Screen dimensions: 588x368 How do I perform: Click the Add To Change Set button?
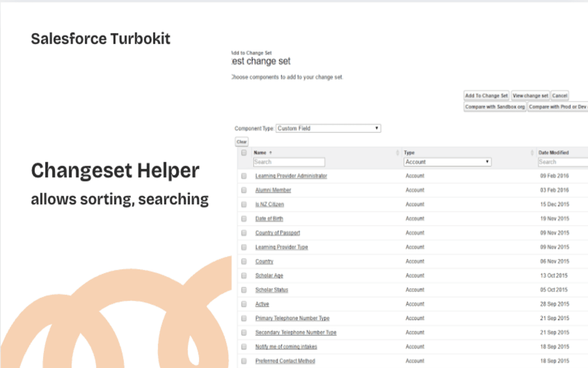(x=486, y=96)
